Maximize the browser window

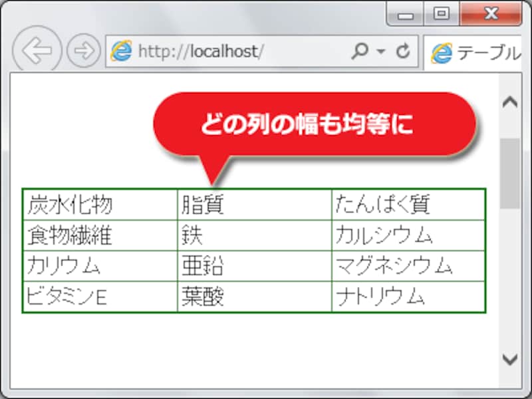[442, 14]
